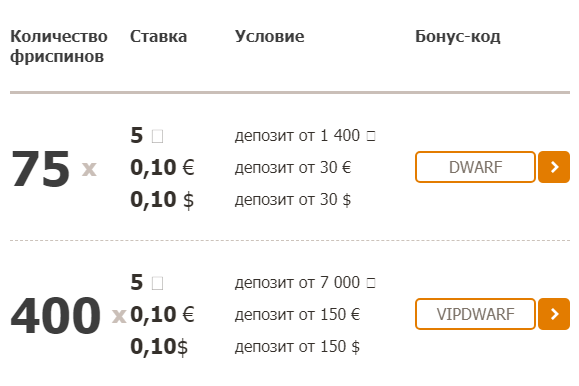Click the Бонус-код column header

tap(458, 37)
